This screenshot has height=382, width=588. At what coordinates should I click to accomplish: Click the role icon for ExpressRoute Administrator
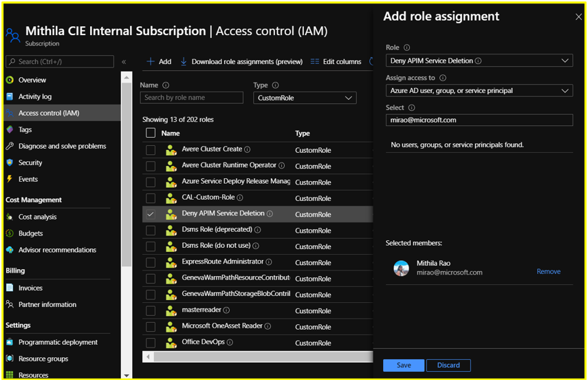tap(171, 263)
